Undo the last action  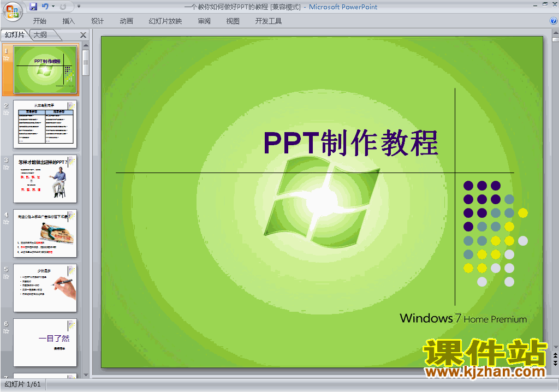coord(45,7)
